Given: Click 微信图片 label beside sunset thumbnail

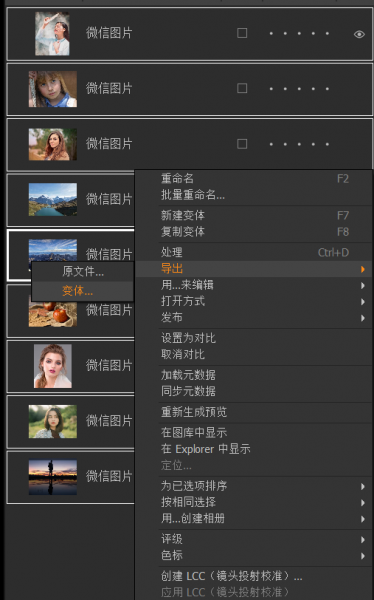Looking at the screenshot, I should [109, 476].
